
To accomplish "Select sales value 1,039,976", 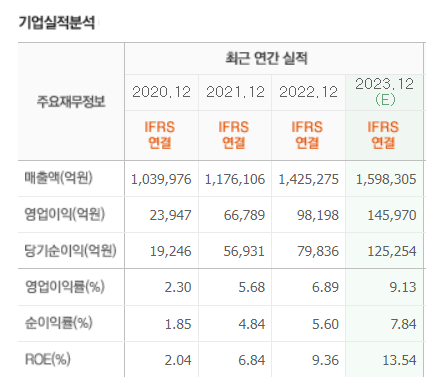I will point(161,179).
